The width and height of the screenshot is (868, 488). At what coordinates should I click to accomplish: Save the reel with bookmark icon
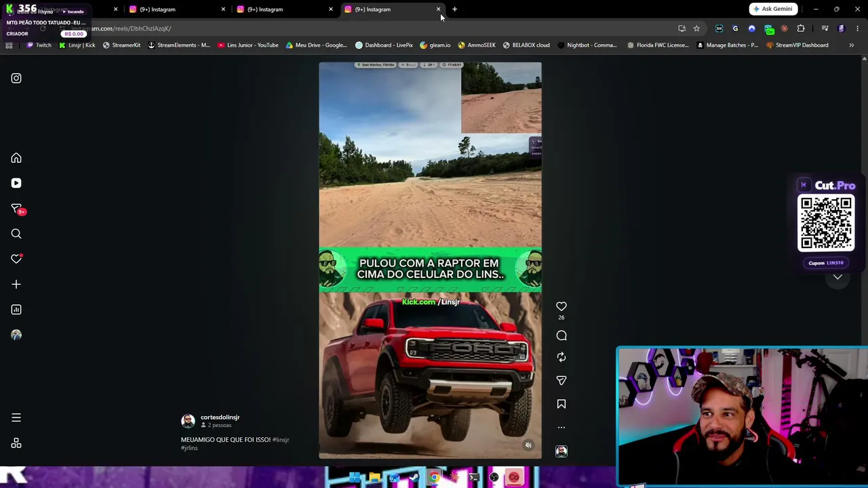click(561, 404)
